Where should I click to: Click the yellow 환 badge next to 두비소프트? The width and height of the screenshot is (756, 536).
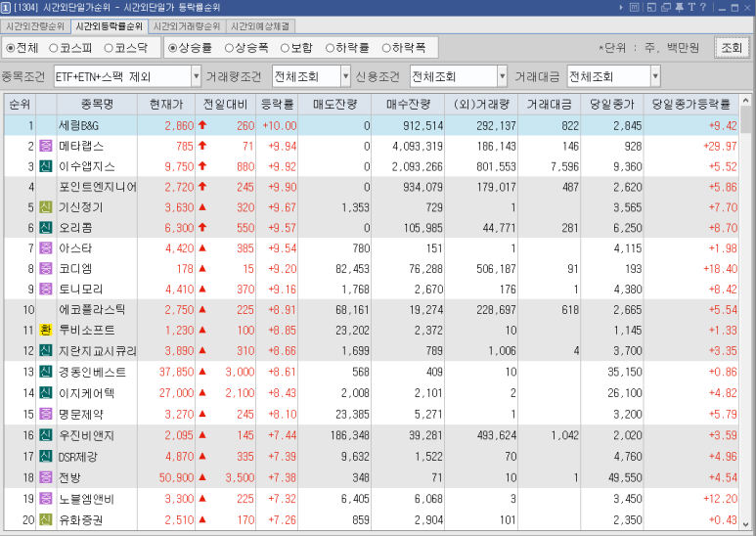click(46, 331)
